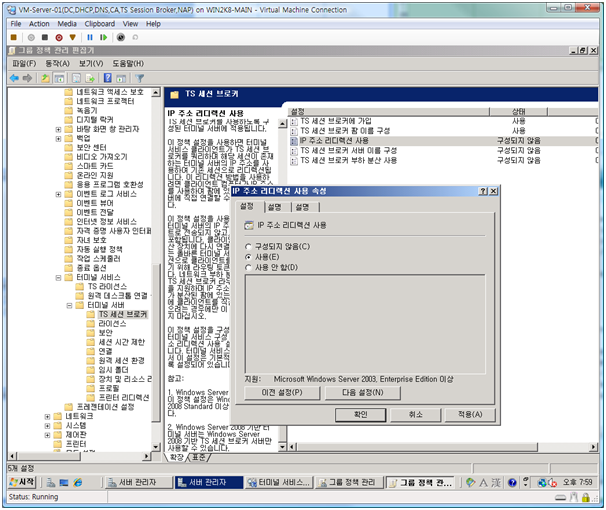Click the orange Save state icon

point(73,37)
